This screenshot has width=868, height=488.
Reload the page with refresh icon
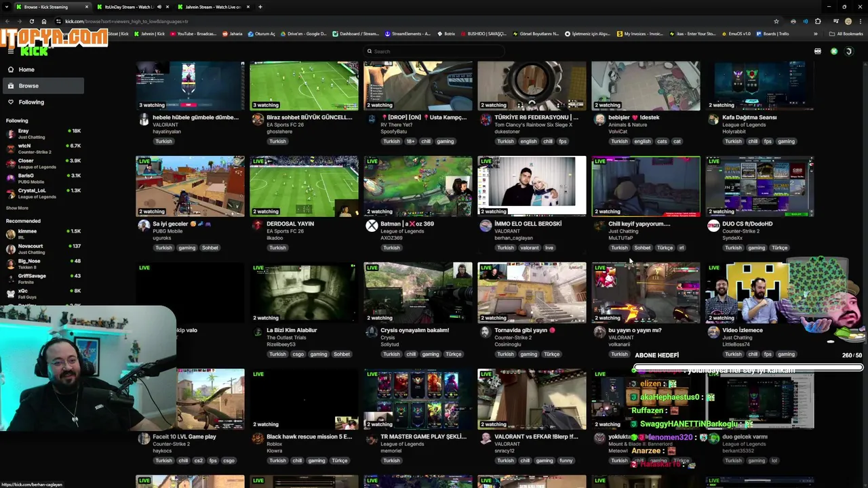pyautogui.click(x=31, y=21)
